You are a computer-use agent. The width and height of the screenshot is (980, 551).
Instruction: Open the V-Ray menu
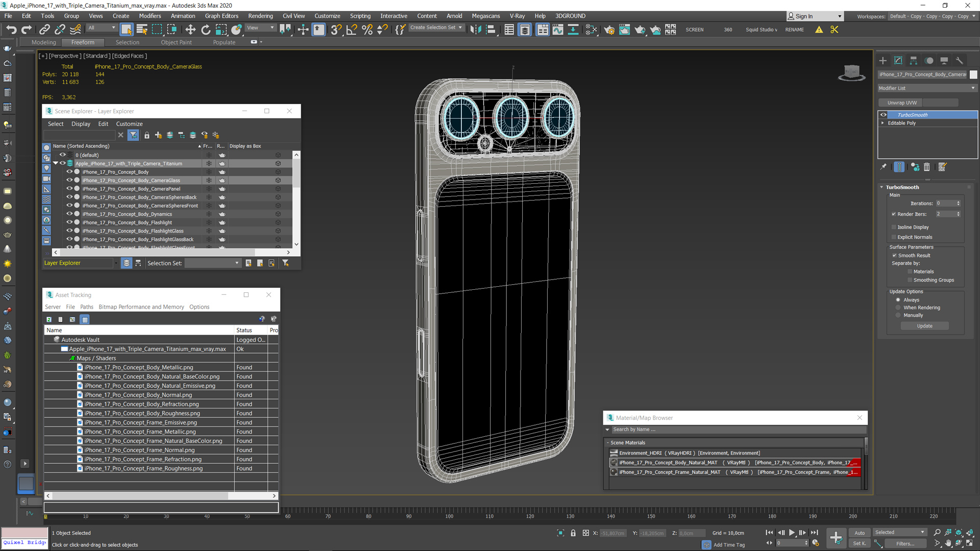pos(517,16)
